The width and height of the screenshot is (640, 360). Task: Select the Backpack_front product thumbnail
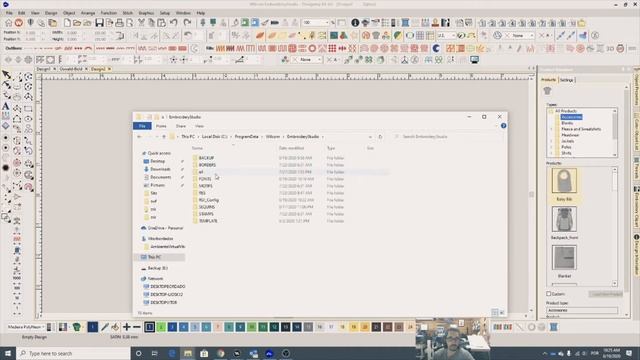click(564, 219)
